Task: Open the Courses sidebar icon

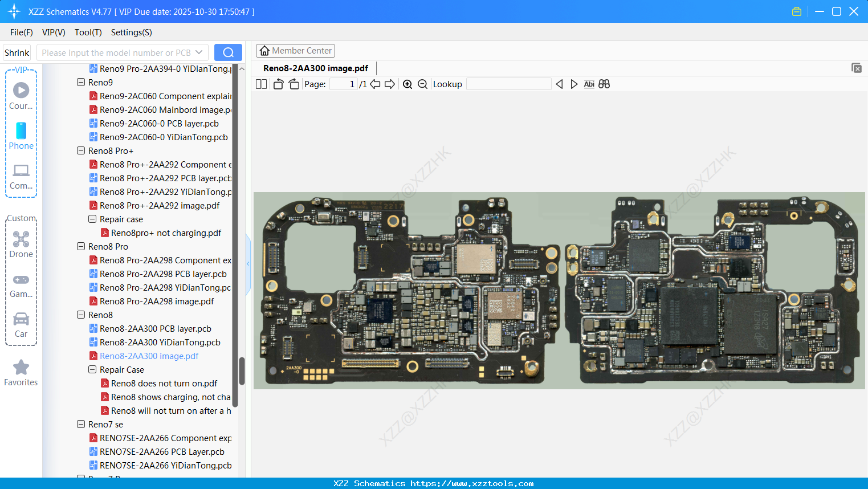Action: [21, 96]
